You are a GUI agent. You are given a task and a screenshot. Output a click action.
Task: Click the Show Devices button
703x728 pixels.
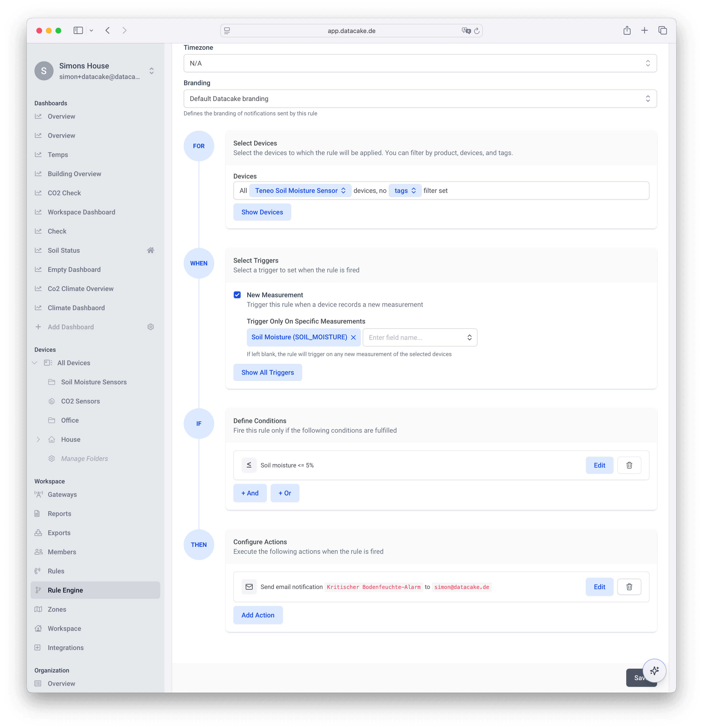tap(262, 212)
